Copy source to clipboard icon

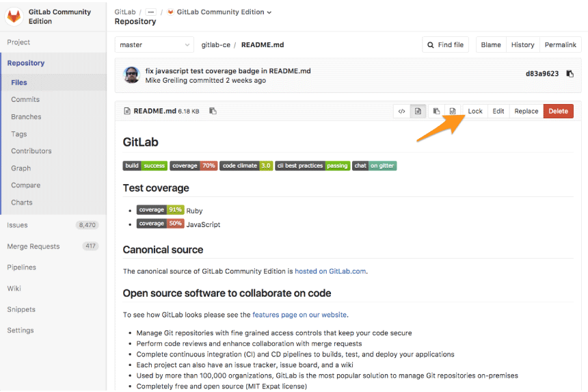436,111
